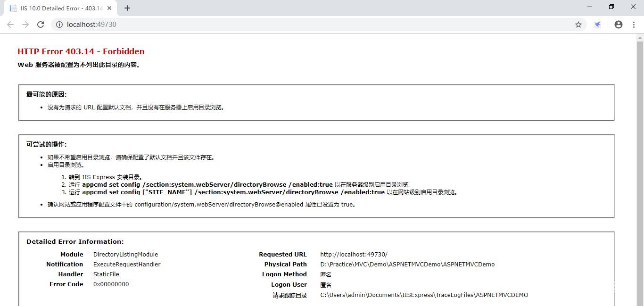
Task: Reload the localhost page
Action: pyautogui.click(x=41, y=25)
